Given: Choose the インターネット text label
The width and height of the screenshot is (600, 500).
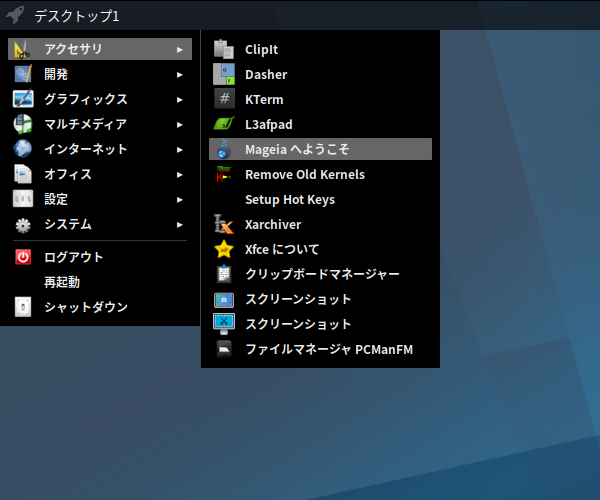Looking at the screenshot, I should [86, 149].
